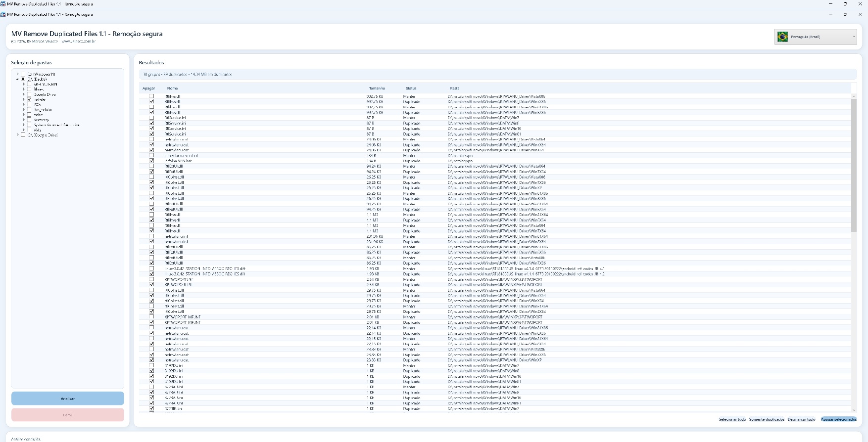Viewport: 868px width, 442px height.
Task: Open the Português (Brasil) language dropdown
Action: 816,37
